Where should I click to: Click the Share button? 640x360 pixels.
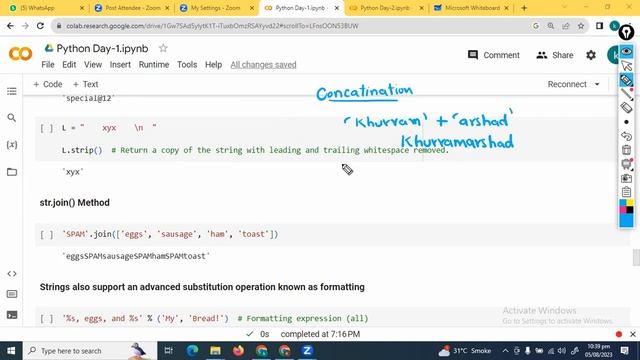(555, 55)
